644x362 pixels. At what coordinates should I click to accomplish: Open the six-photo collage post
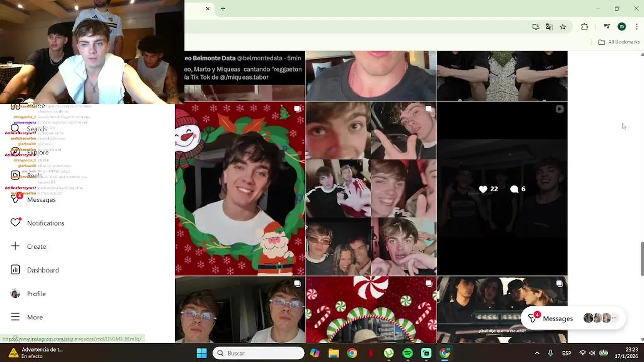(371, 189)
